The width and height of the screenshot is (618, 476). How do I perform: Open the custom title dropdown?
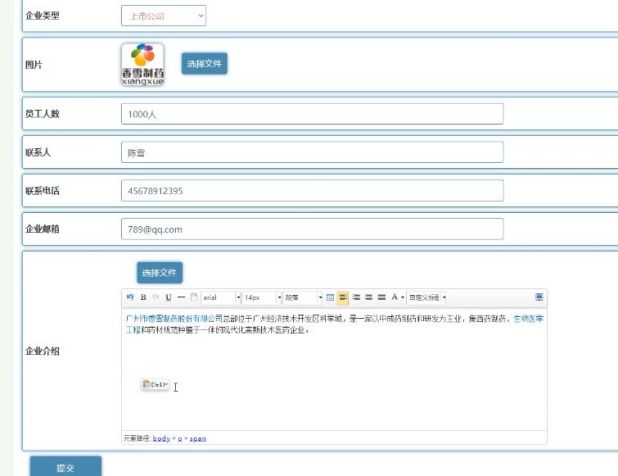(x=427, y=298)
